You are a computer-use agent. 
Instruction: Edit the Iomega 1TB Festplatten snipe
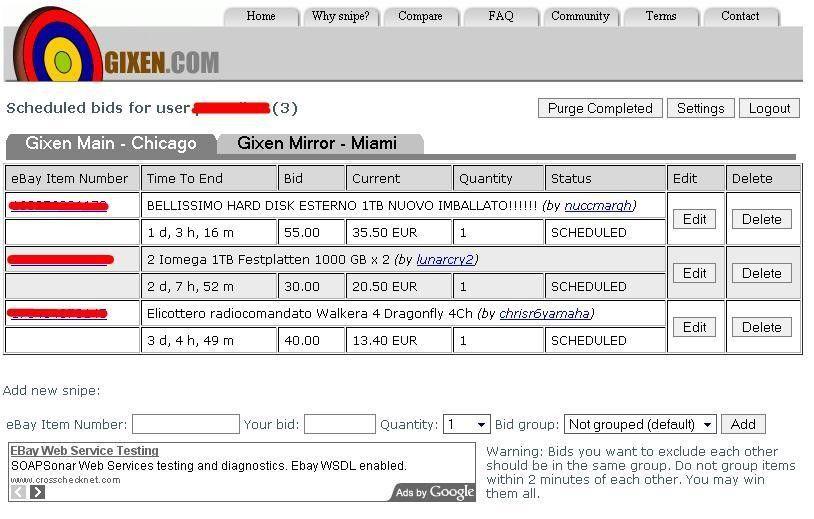(x=695, y=273)
